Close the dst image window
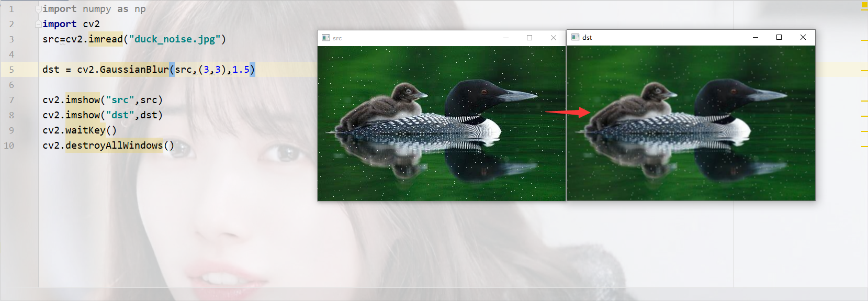Viewport: 868px width, 301px height. (803, 37)
